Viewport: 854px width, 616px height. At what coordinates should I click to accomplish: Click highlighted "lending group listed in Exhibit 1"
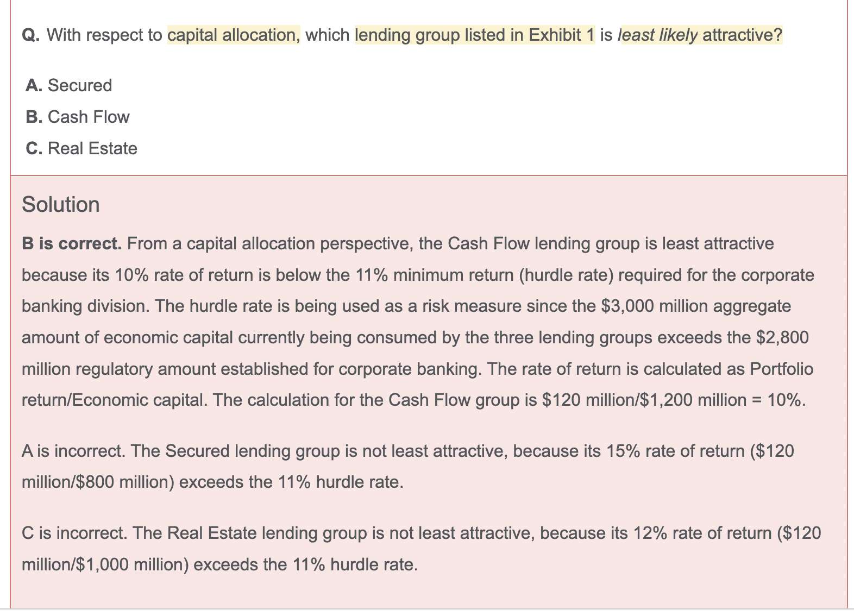pyautogui.click(x=474, y=35)
